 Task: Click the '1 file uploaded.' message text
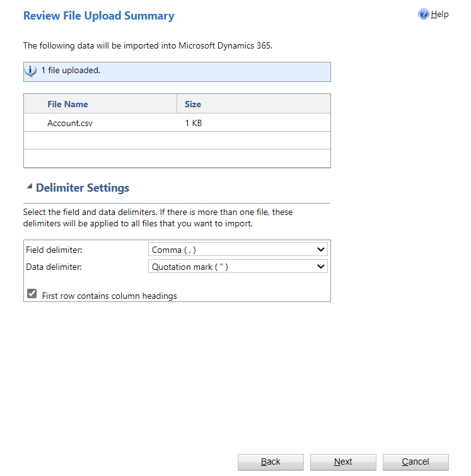[71, 71]
